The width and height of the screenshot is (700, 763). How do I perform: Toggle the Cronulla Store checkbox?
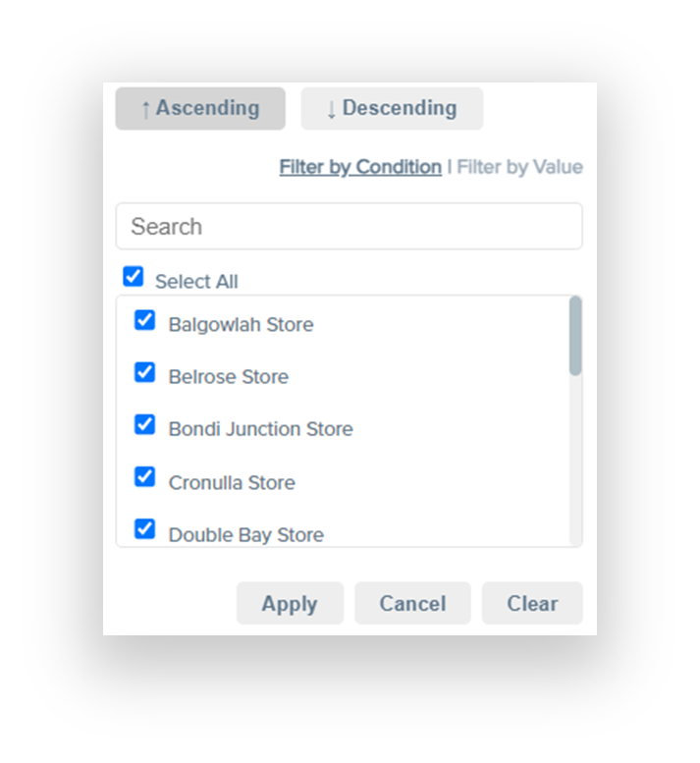[x=144, y=477]
